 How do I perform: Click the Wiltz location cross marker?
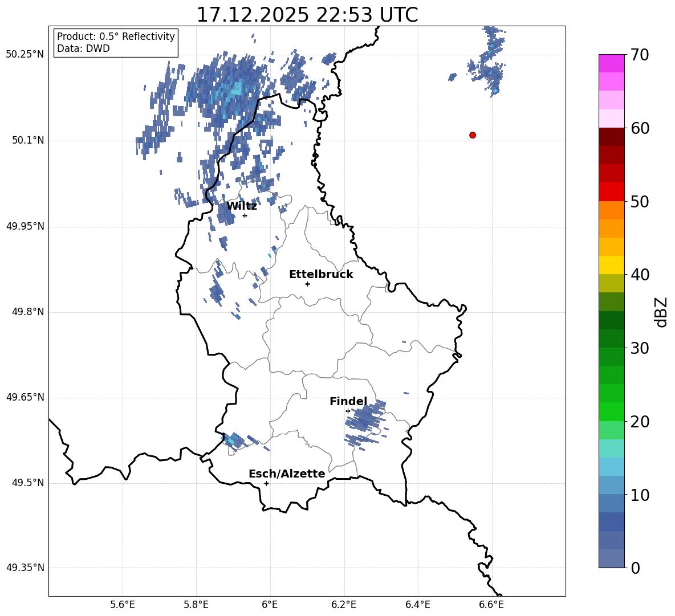[x=245, y=215]
